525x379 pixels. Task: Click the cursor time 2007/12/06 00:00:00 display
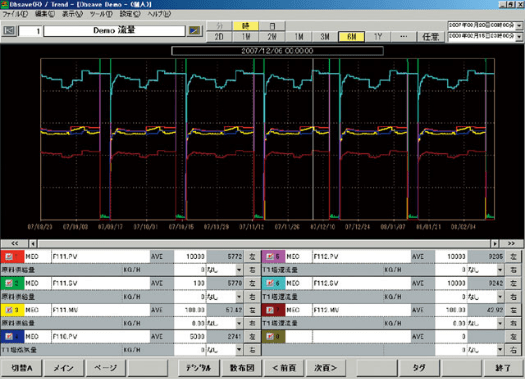277,51
